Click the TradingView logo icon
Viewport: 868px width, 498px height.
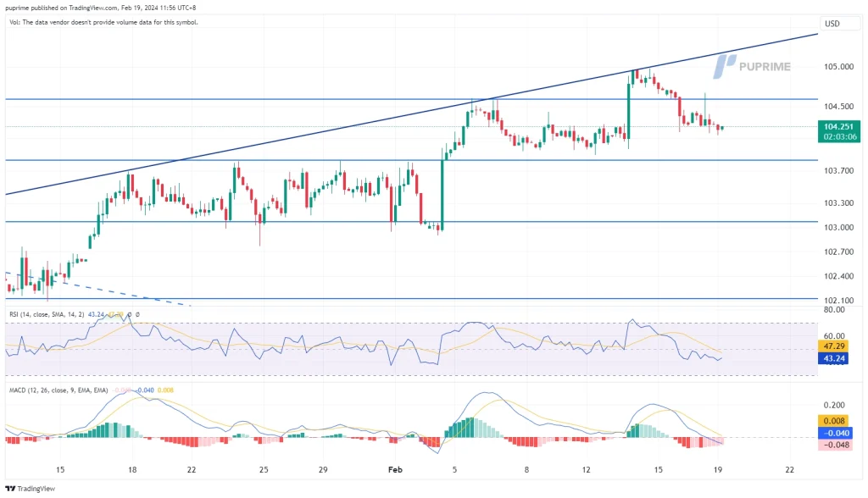coord(11,489)
